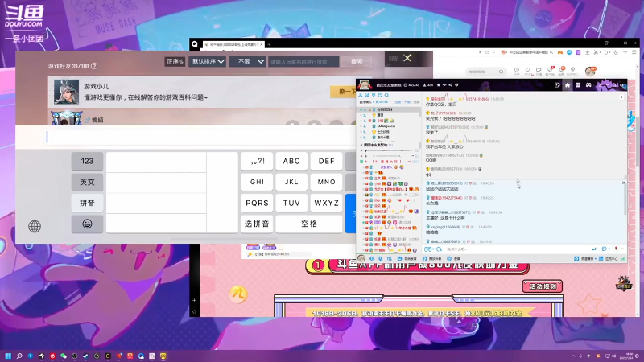Click the globe language icon on keyboard

[35, 226]
